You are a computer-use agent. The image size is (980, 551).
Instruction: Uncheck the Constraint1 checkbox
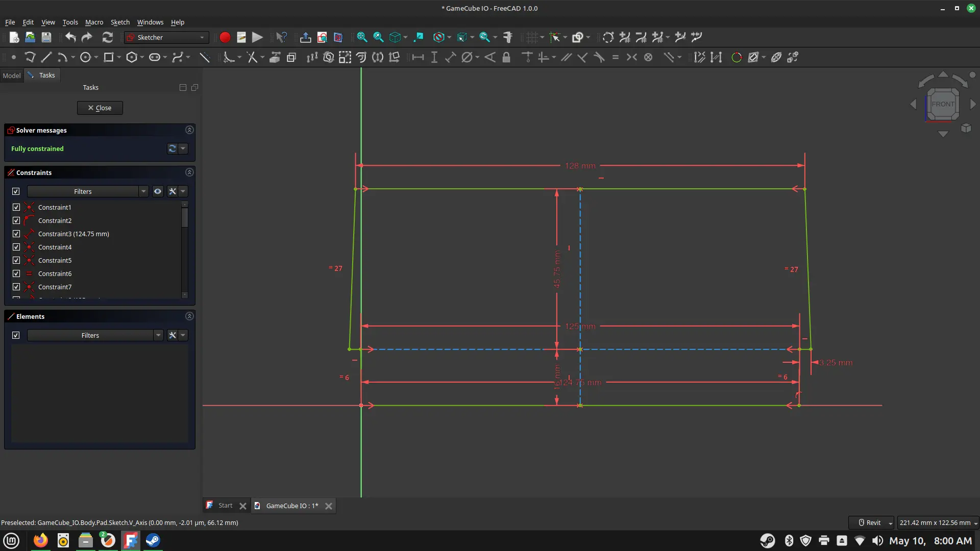point(16,207)
